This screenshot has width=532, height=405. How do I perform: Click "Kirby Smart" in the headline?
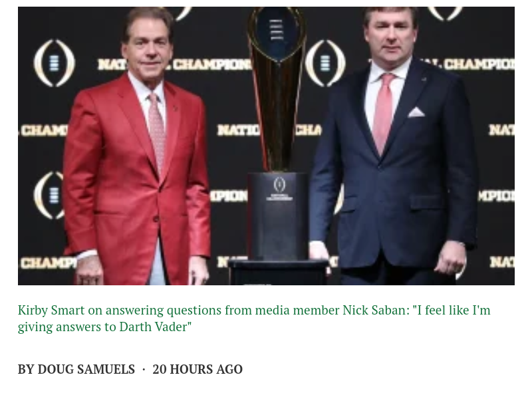click(x=51, y=310)
